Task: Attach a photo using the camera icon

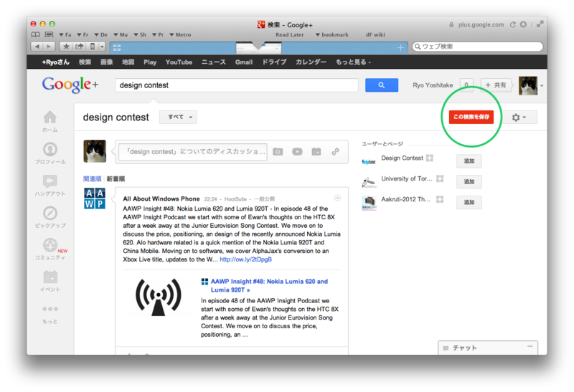Action: (x=278, y=151)
